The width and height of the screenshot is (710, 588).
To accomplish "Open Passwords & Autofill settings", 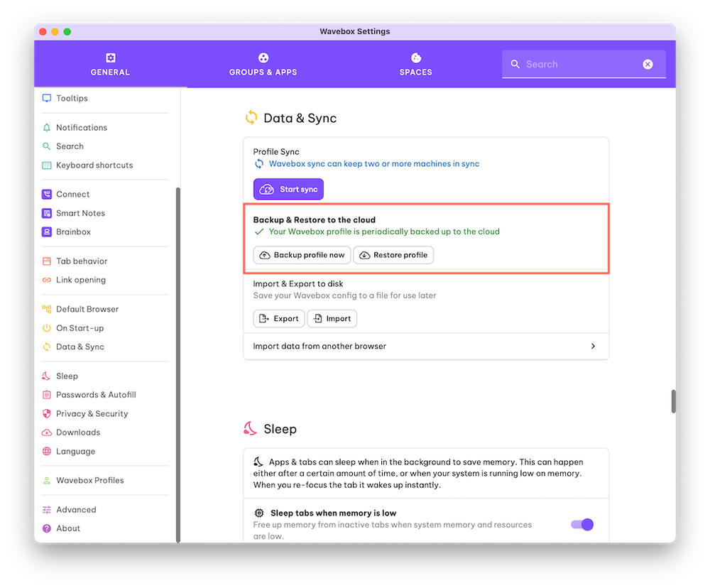I will point(45,394).
